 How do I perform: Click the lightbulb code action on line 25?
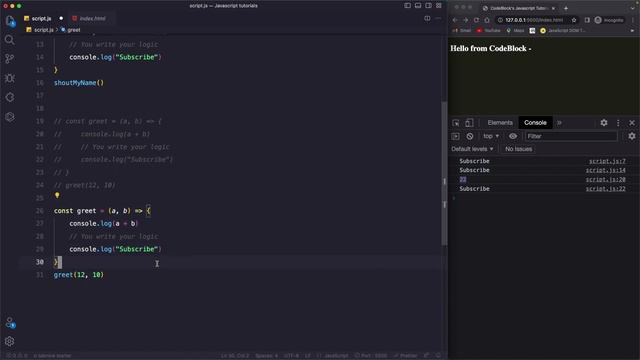(x=57, y=196)
